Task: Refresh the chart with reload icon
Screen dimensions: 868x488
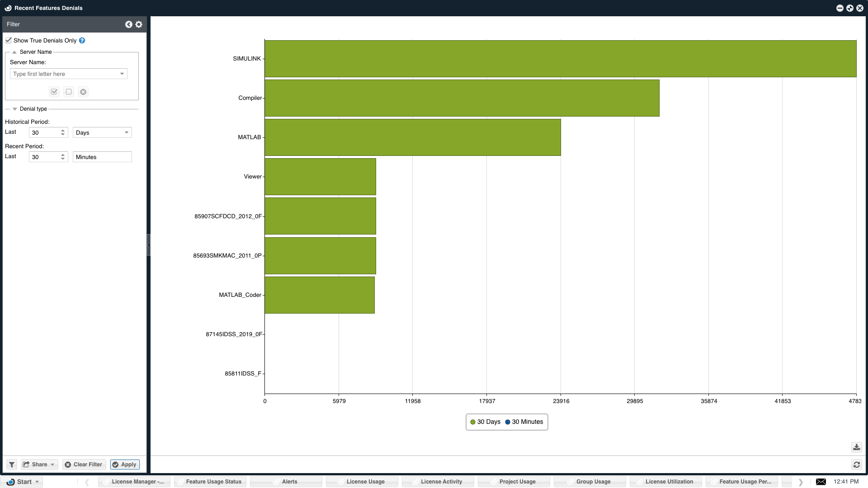Action: coord(856,465)
